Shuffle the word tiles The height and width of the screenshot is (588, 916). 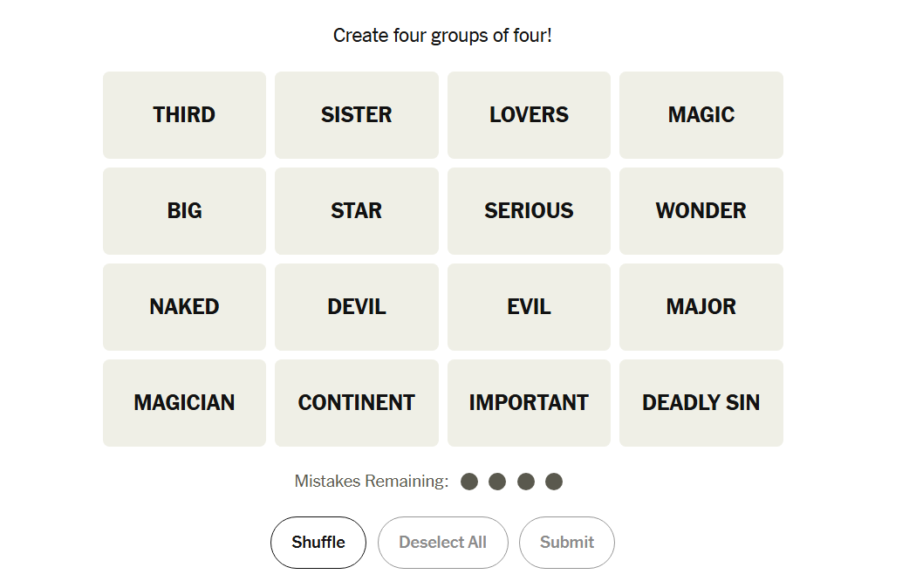318,543
